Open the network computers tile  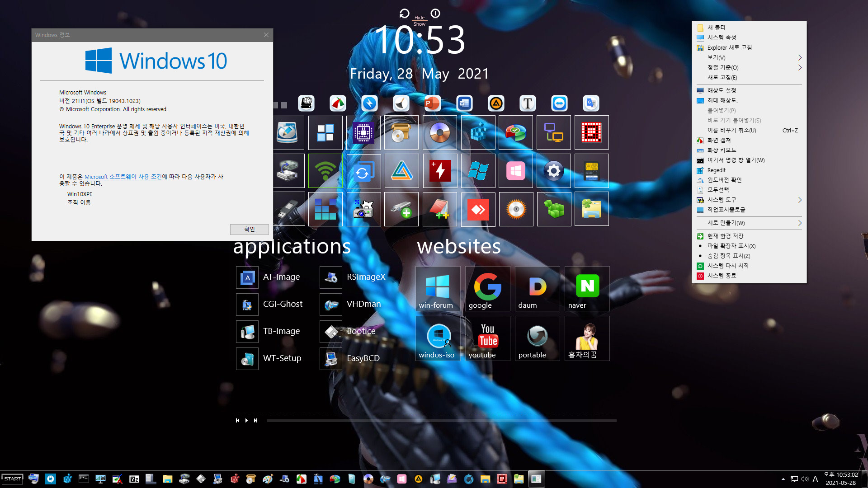554,132
